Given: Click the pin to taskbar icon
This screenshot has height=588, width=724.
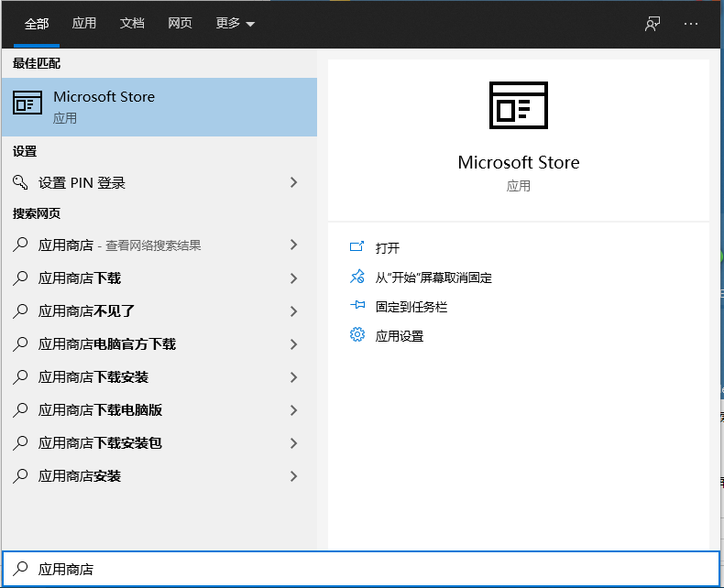Looking at the screenshot, I should (357, 306).
